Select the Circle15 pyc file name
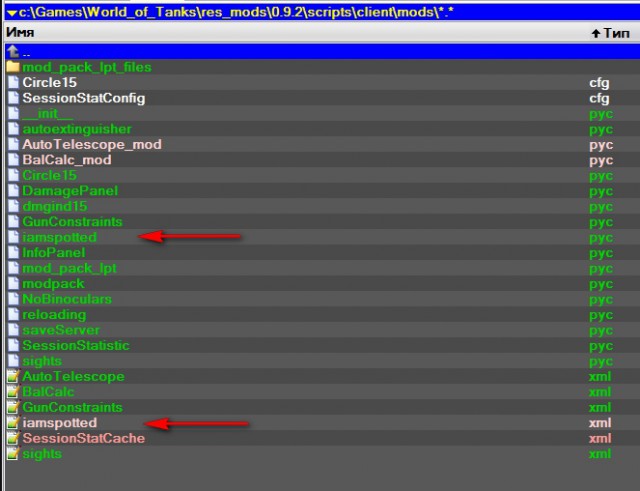 click(x=49, y=176)
